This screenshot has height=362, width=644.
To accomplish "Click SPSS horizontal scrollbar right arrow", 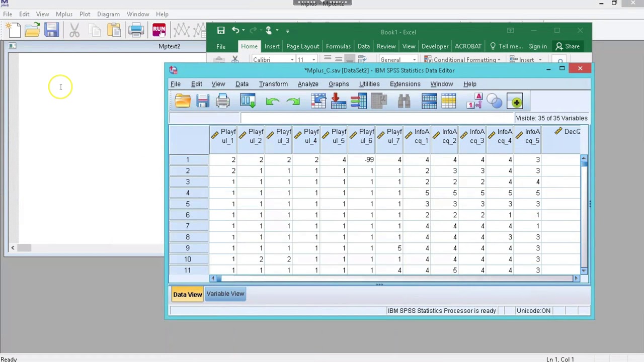I will point(576,278).
